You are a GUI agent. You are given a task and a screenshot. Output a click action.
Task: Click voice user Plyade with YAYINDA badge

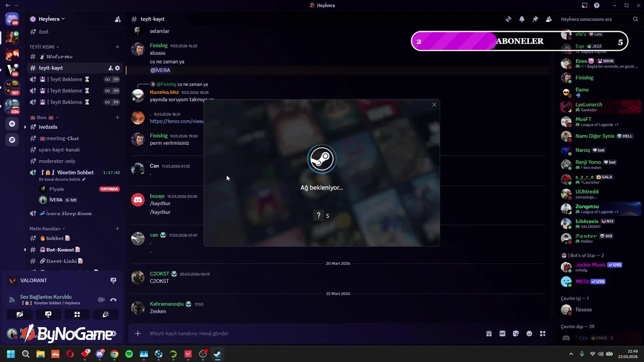point(79,189)
